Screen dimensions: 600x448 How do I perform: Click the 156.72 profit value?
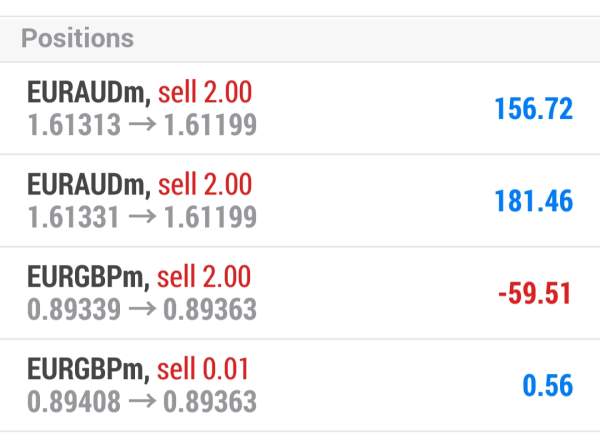[x=533, y=109]
